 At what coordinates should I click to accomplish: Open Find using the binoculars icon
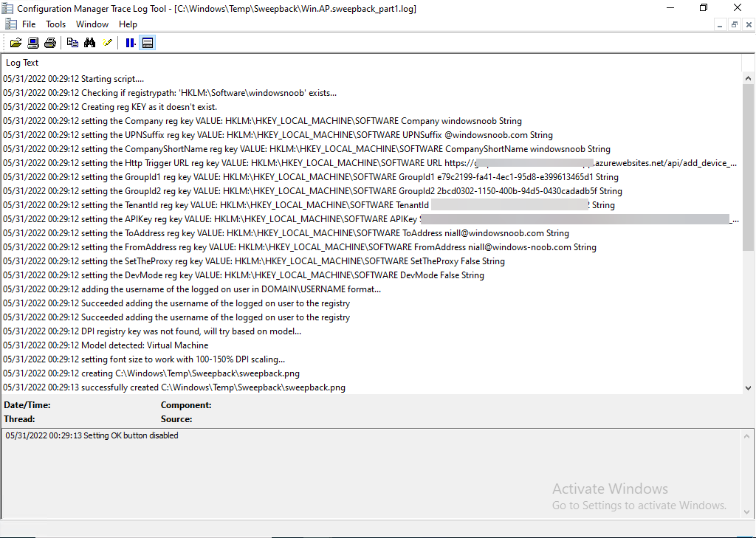tap(89, 43)
